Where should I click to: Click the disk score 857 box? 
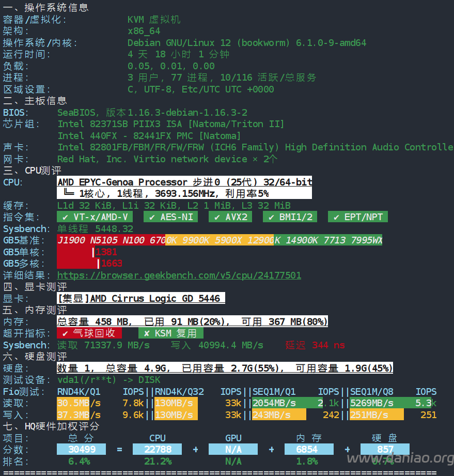[x=385, y=450]
